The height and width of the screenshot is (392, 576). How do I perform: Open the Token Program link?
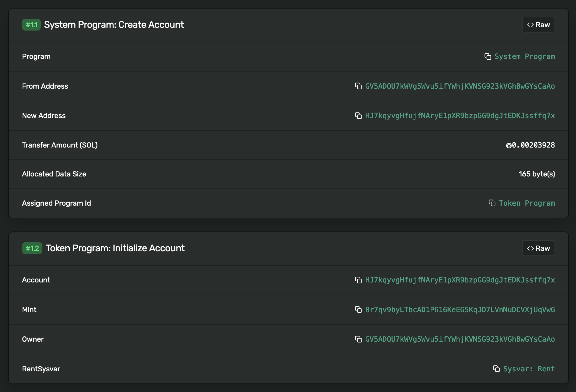pos(527,203)
